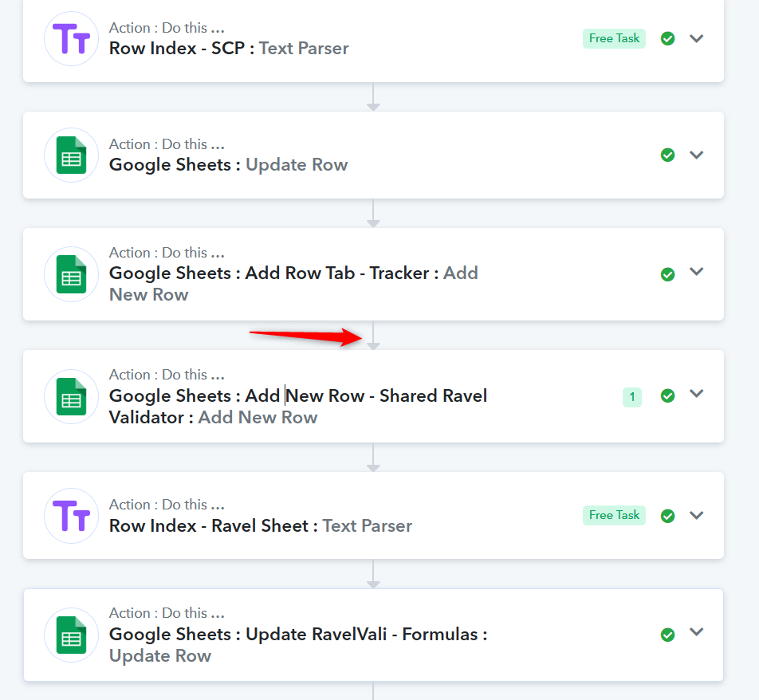Click the Google Sheets icon on Tracker step

[x=71, y=274]
